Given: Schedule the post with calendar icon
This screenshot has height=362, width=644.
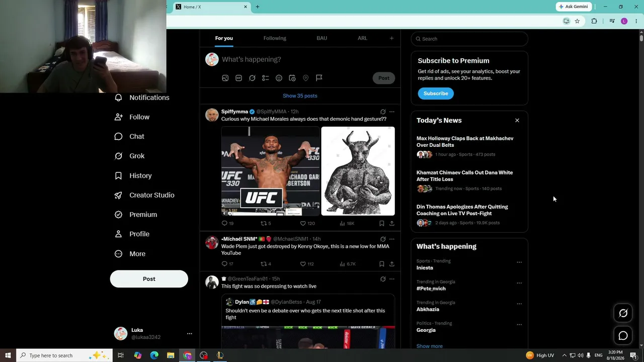Looking at the screenshot, I should click(x=292, y=78).
